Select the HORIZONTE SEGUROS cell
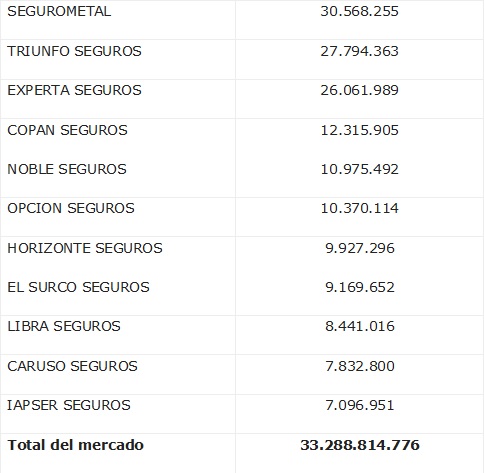 point(85,248)
